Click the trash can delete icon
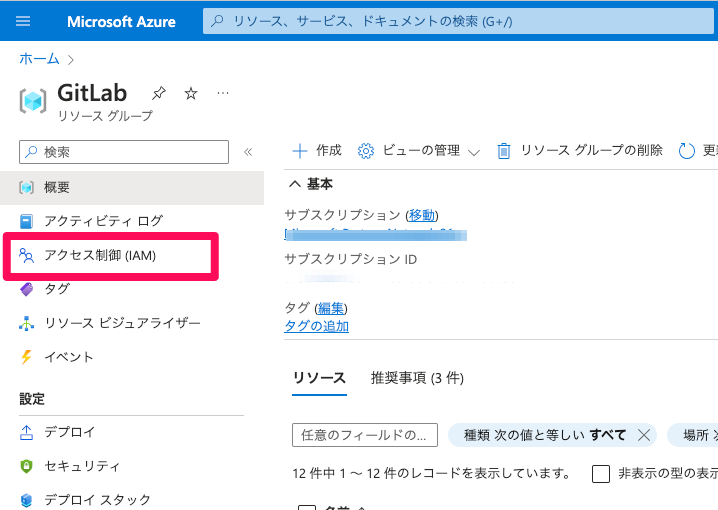Image resolution: width=718 pixels, height=510 pixels. [x=504, y=151]
